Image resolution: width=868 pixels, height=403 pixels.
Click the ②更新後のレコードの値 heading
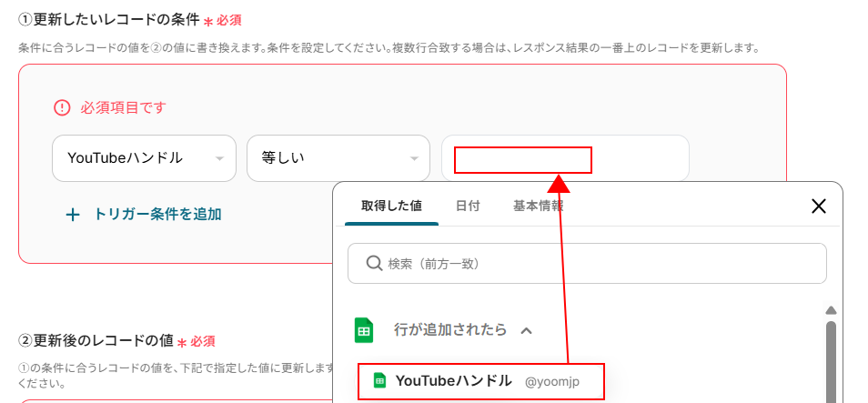coord(96,340)
